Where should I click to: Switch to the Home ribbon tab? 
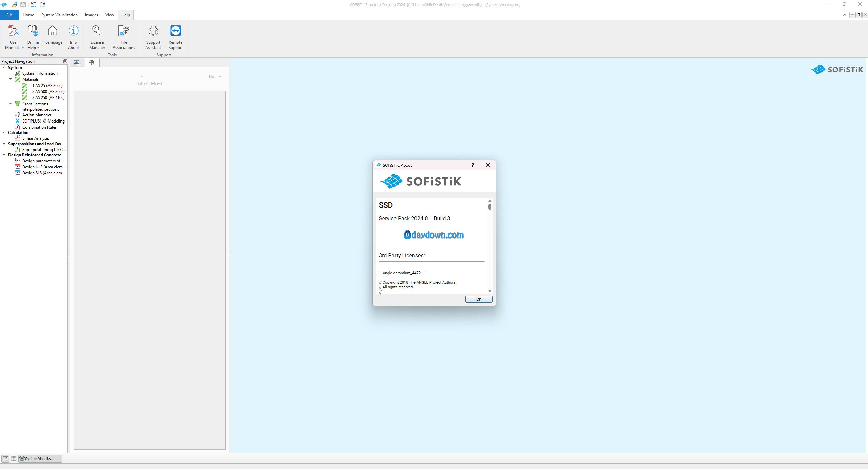click(28, 15)
